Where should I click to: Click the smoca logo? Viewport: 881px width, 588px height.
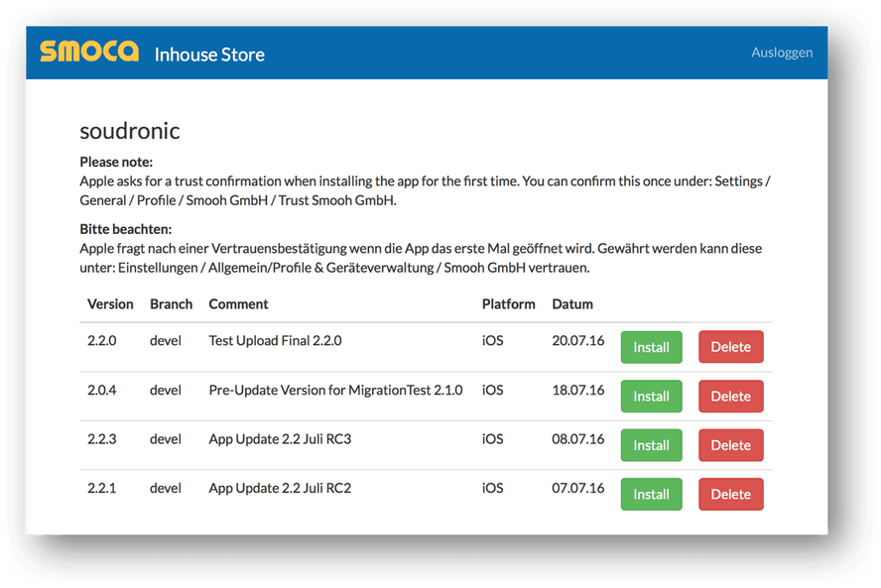point(89,53)
